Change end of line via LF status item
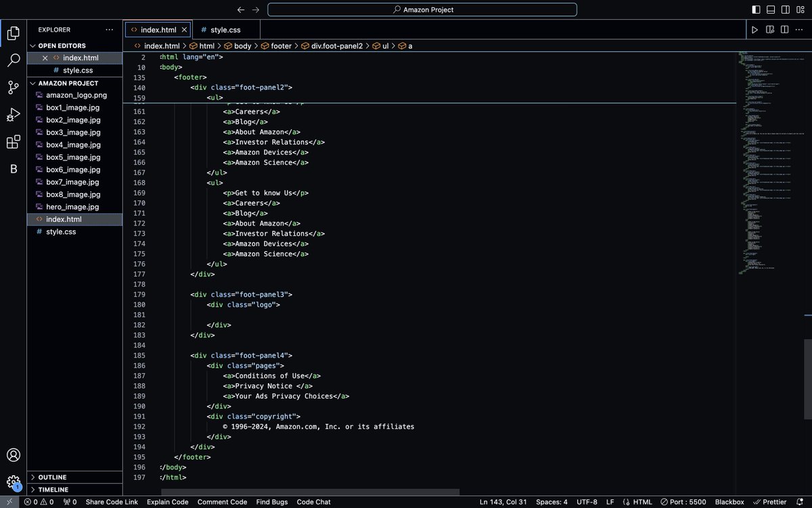812x508 pixels. (610, 502)
